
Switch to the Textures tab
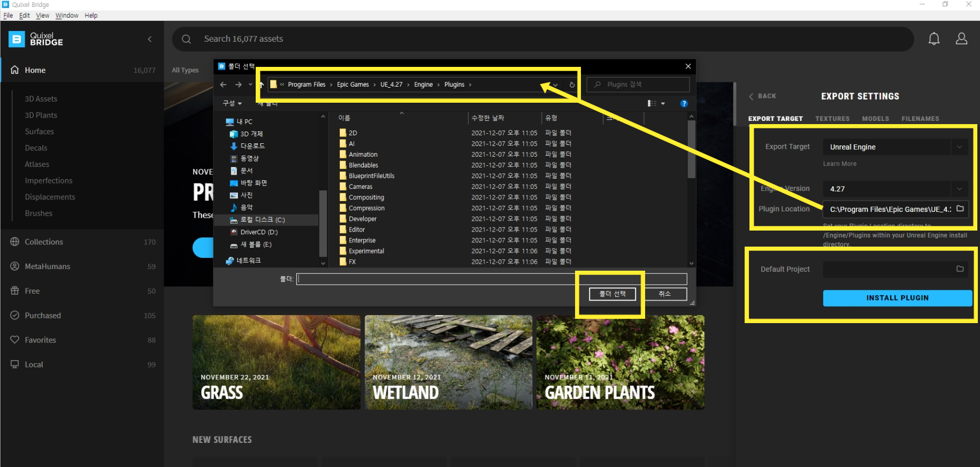click(832, 119)
